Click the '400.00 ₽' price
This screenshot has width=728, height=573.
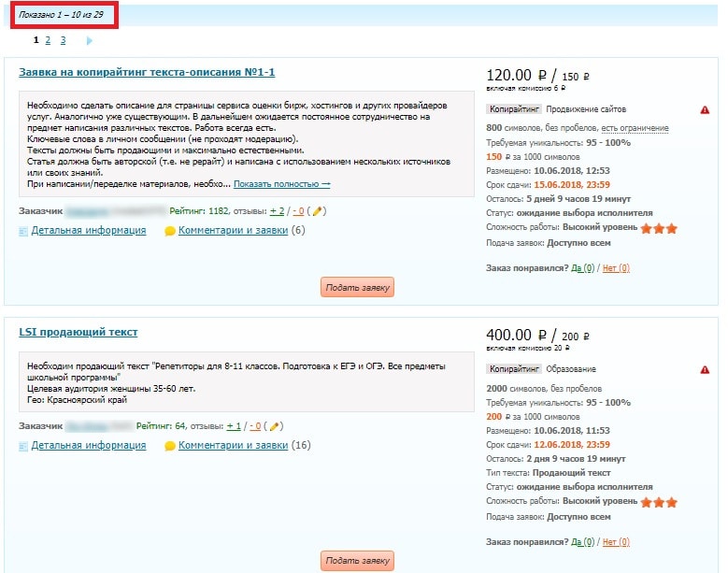point(516,336)
